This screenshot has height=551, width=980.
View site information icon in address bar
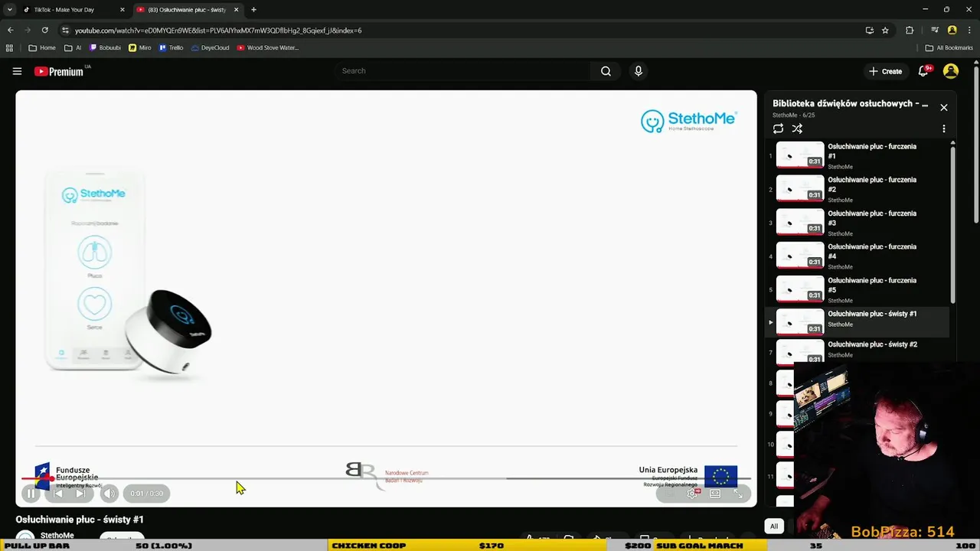(x=65, y=31)
